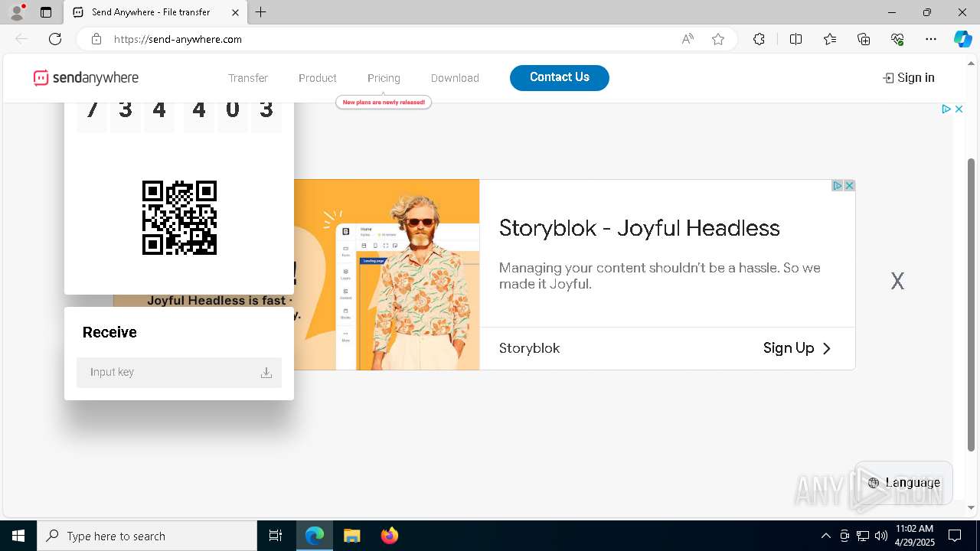This screenshot has width=980, height=551.
Task: Click the Storyblok Sign Up link
Action: click(x=797, y=348)
